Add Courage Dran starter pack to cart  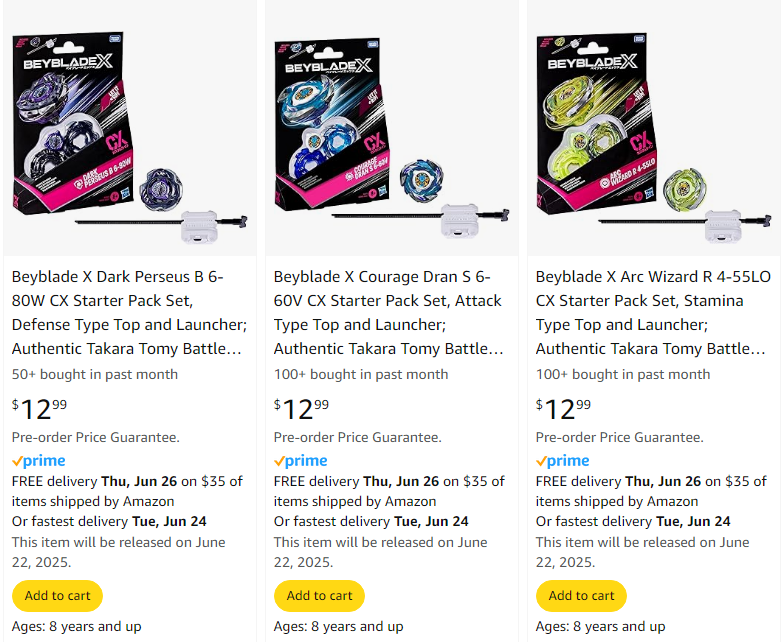[320, 596]
